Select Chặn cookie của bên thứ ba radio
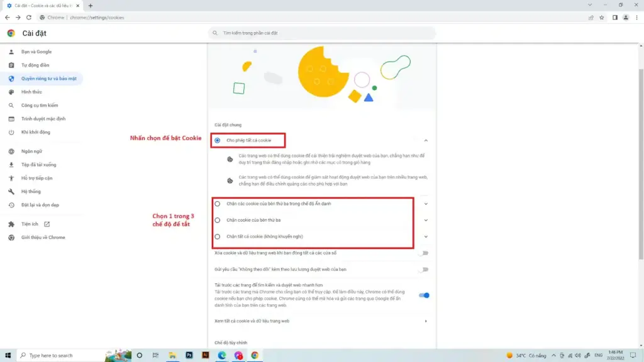644x362 pixels. (217, 220)
